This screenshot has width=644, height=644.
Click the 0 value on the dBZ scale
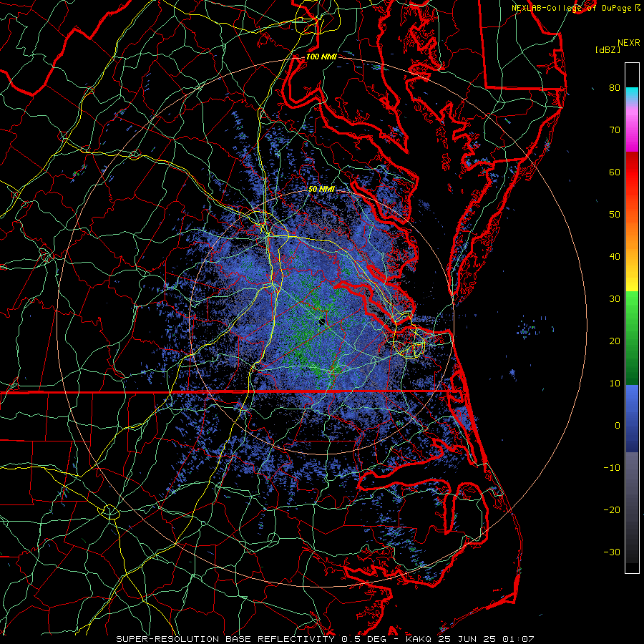pyautogui.click(x=618, y=426)
